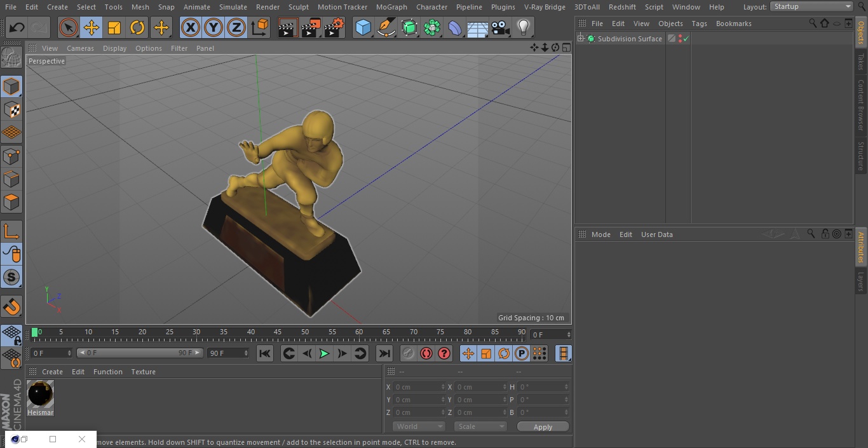Select the Live Selection tool
Screen dimensions: 868x448
click(x=69, y=27)
